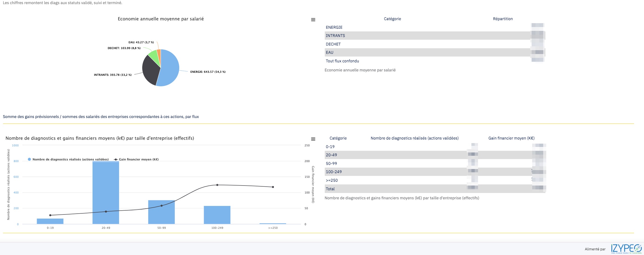644x255 pixels.
Task: Select the DECHET row in the table
Action: point(435,44)
